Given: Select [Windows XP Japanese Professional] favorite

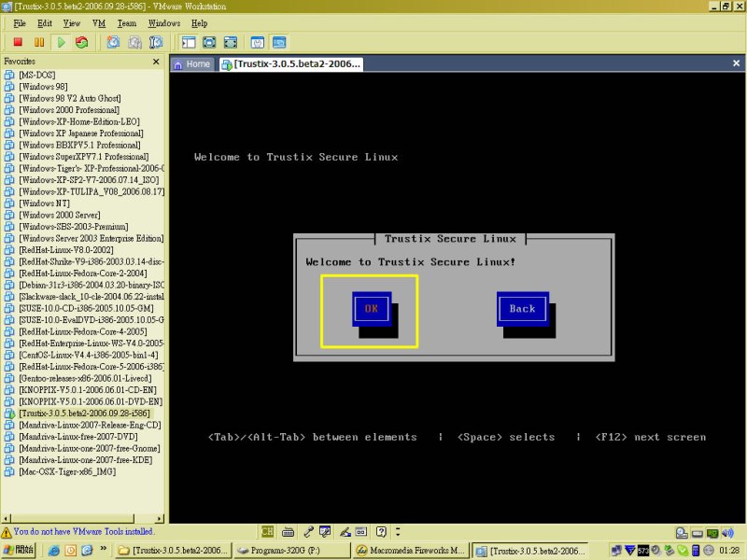Looking at the screenshot, I should click(x=81, y=133).
